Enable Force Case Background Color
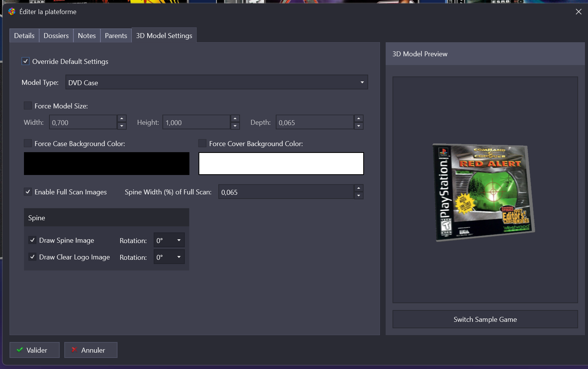Screen dimensions: 588x369 [x=28, y=143]
